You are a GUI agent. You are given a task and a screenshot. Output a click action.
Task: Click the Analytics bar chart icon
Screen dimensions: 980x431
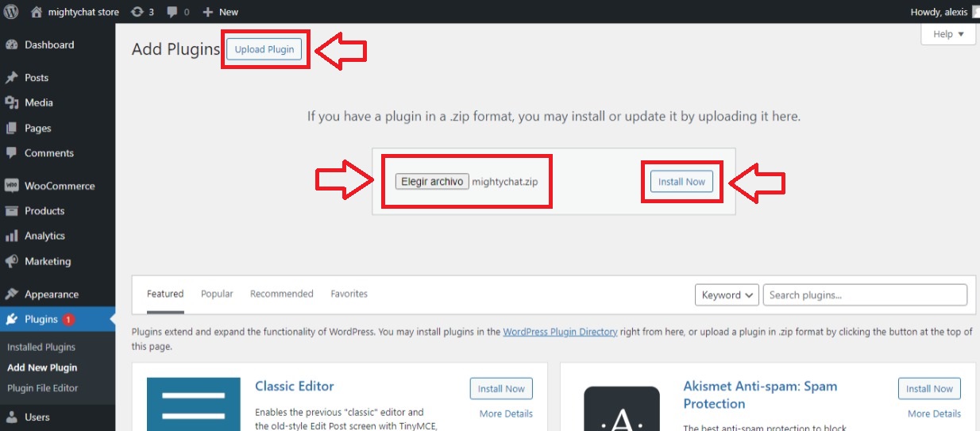pyautogui.click(x=12, y=236)
